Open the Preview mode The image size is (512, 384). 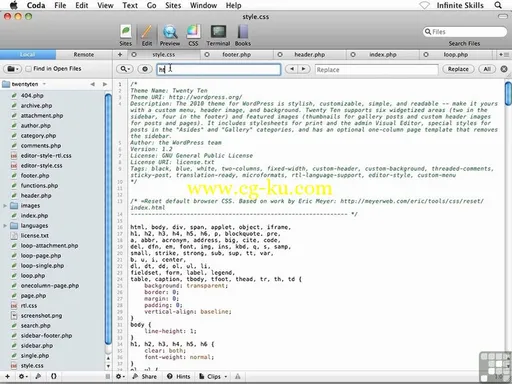click(x=170, y=35)
